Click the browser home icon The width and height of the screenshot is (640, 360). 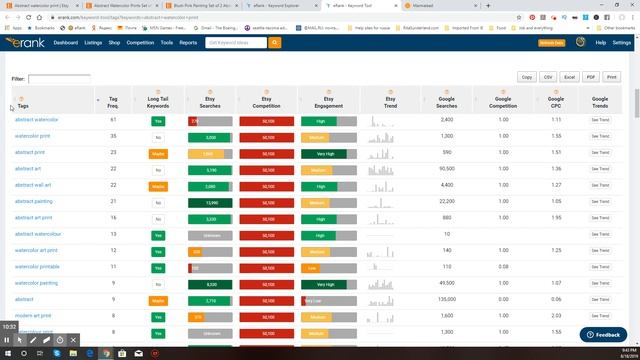39,18
